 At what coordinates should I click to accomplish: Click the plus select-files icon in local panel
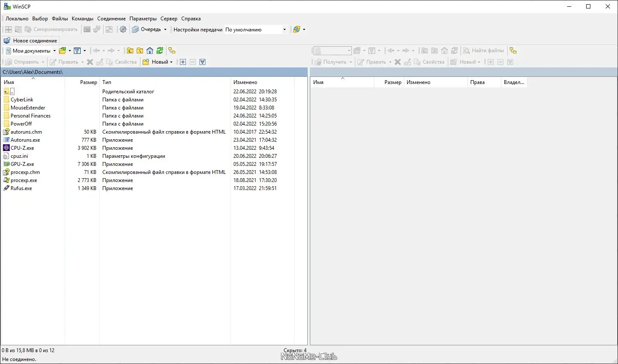(x=183, y=62)
